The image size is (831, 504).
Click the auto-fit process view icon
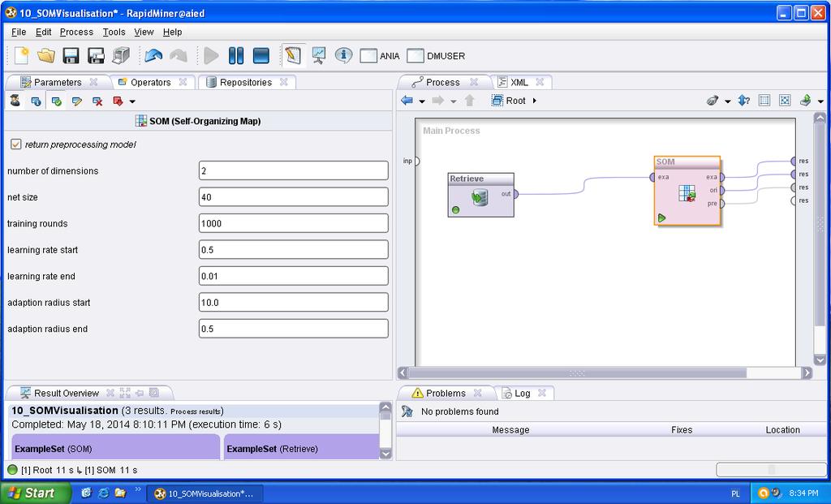click(x=785, y=100)
